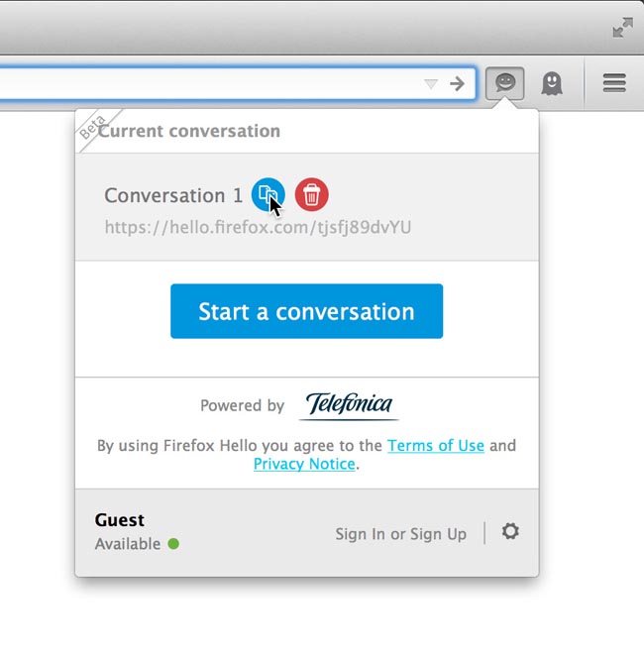
Task: Click the green availability dot
Action: click(173, 544)
